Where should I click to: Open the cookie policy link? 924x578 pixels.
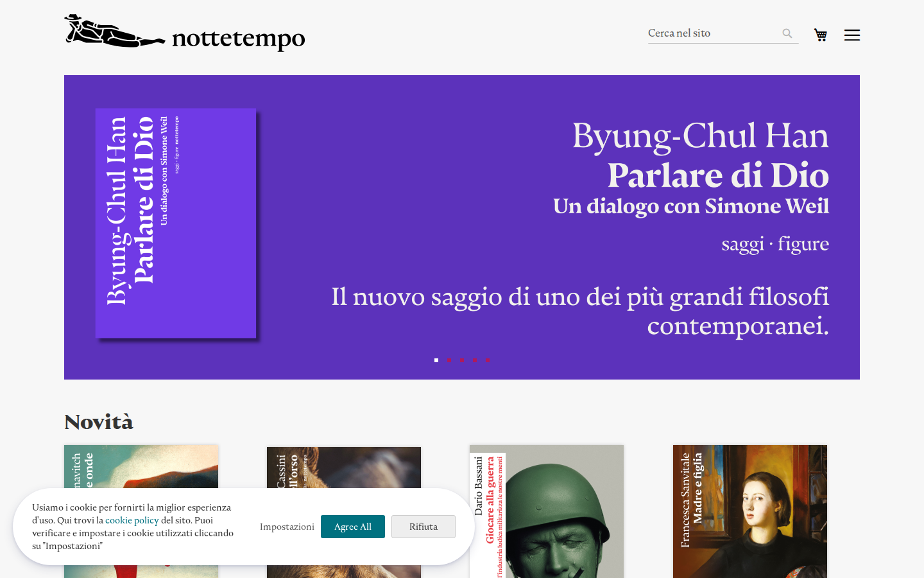pyautogui.click(x=132, y=520)
